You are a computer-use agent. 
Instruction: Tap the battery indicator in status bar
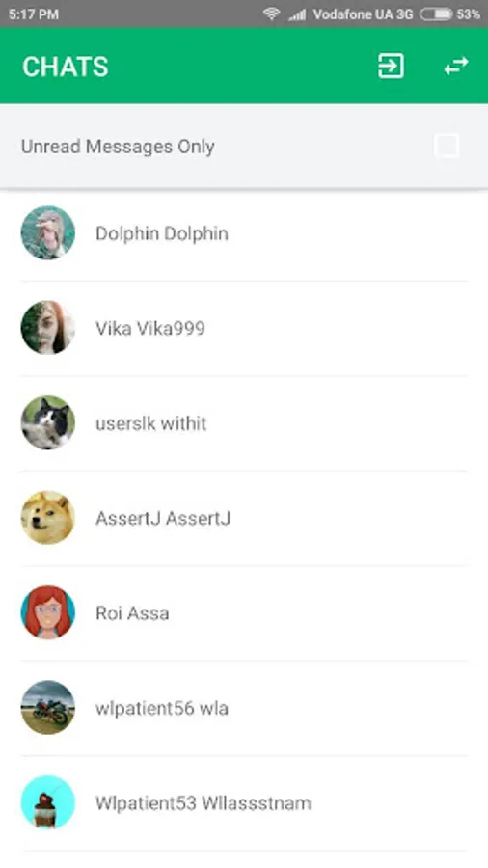click(x=436, y=14)
